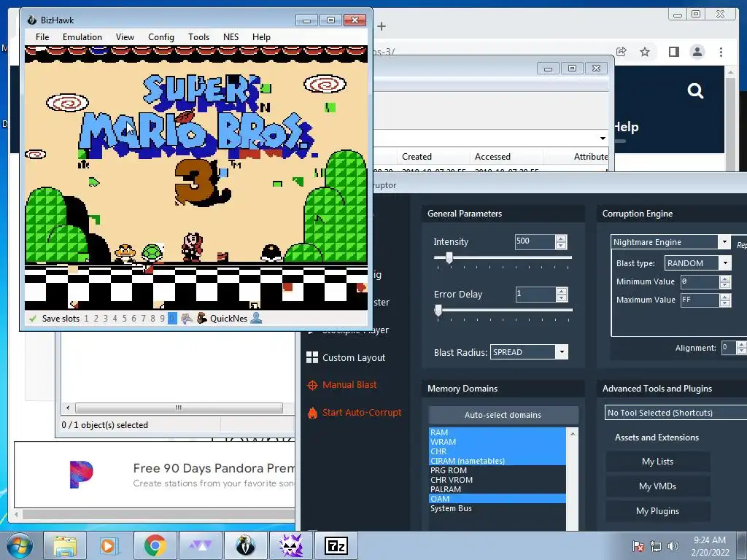The width and height of the screenshot is (747, 560).
Task: Click the controller icon after the save slots
Action: pyautogui.click(x=187, y=319)
